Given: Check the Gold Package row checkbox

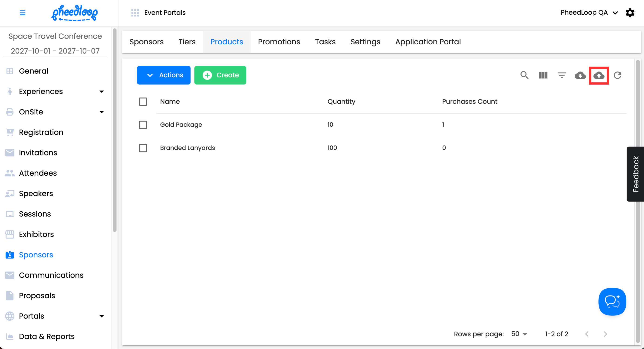Looking at the screenshot, I should [x=143, y=125].
